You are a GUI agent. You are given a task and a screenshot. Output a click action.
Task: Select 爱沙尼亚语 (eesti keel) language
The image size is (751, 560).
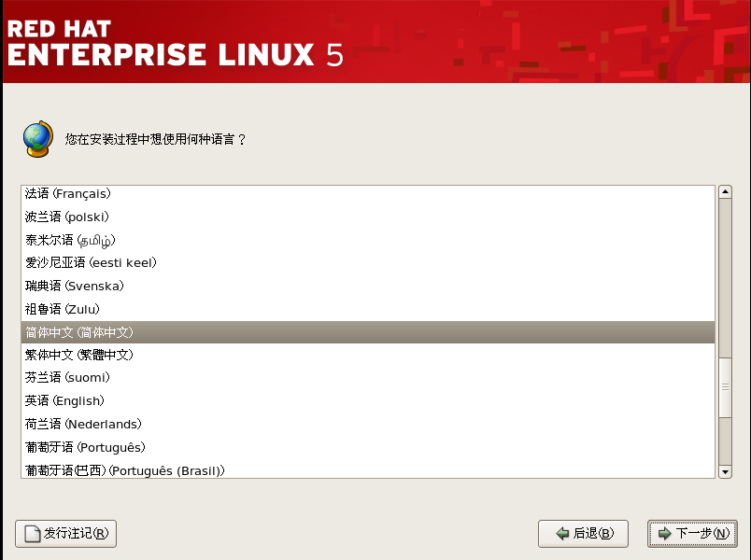tap(368, 263)
